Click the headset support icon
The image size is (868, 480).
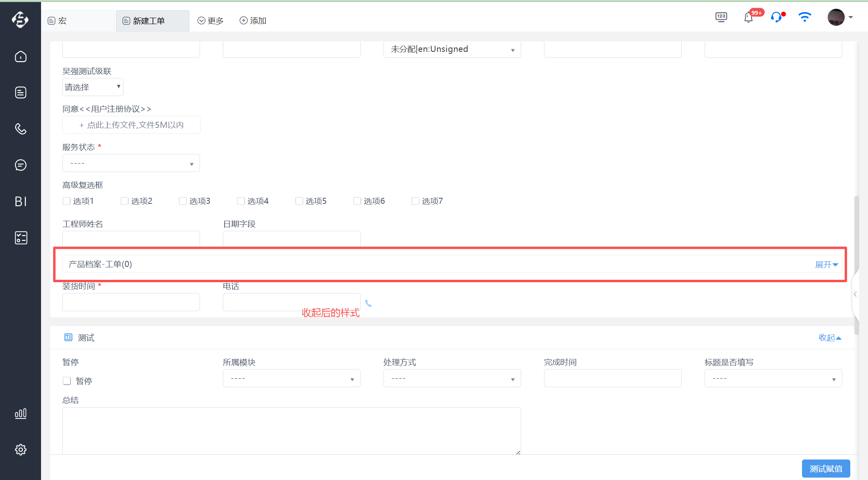tap(777, 17)
